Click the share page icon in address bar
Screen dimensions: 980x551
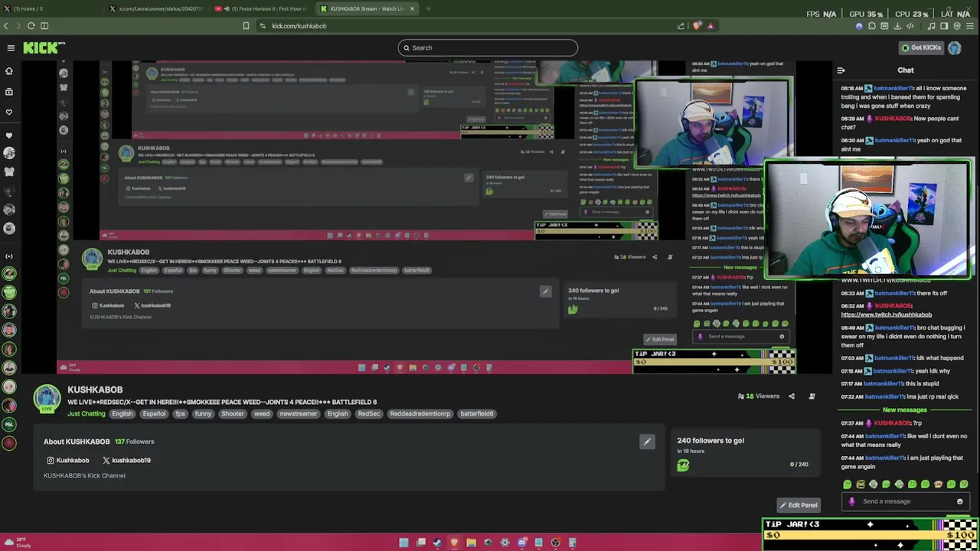(x=681, y=26)
